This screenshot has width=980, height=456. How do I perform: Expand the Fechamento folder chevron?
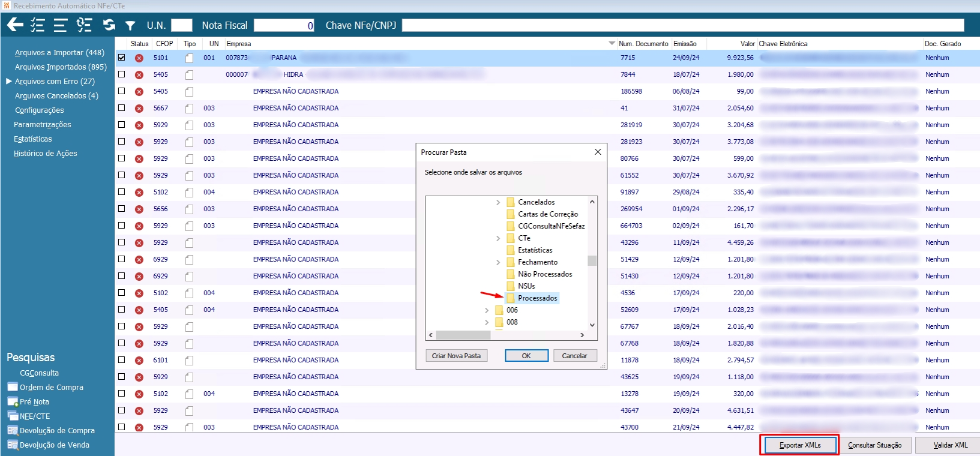click(x=498, y=262)
